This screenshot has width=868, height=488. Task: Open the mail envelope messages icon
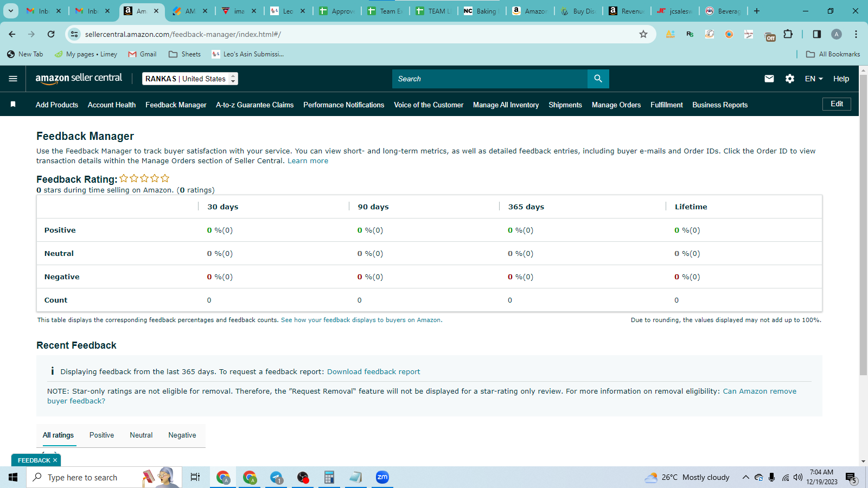[769, 79]
